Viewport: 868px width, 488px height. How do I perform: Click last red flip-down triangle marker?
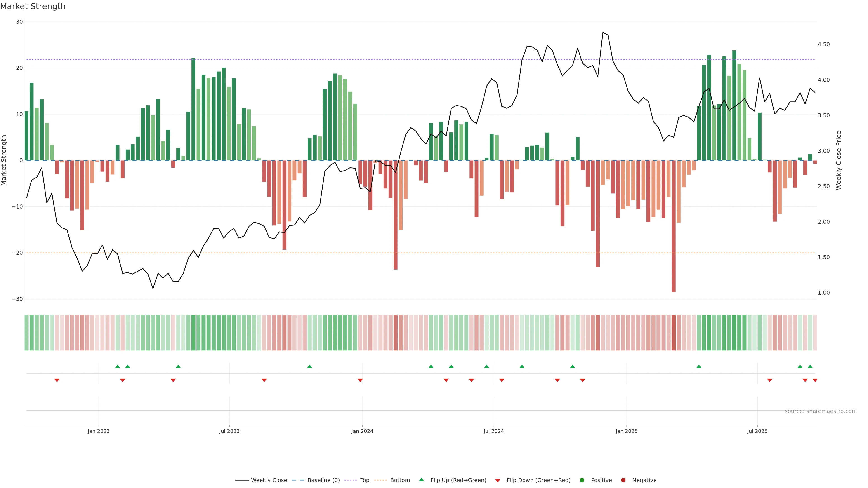coord(815,380)
